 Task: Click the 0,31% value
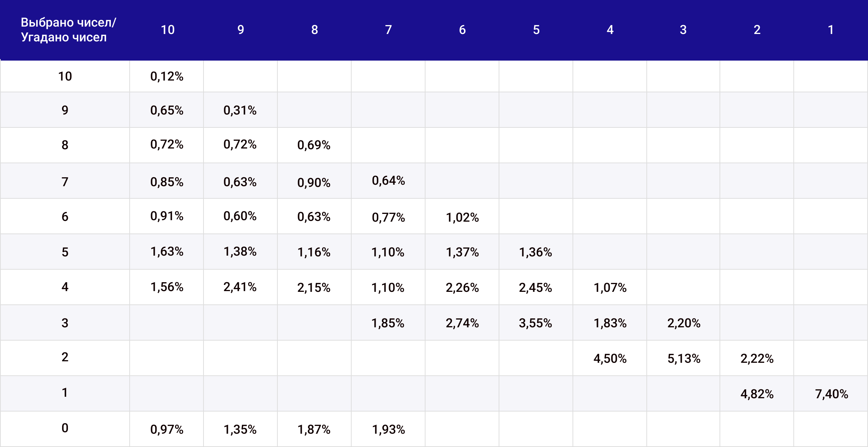pyautogui.click(x=240, y=110)
